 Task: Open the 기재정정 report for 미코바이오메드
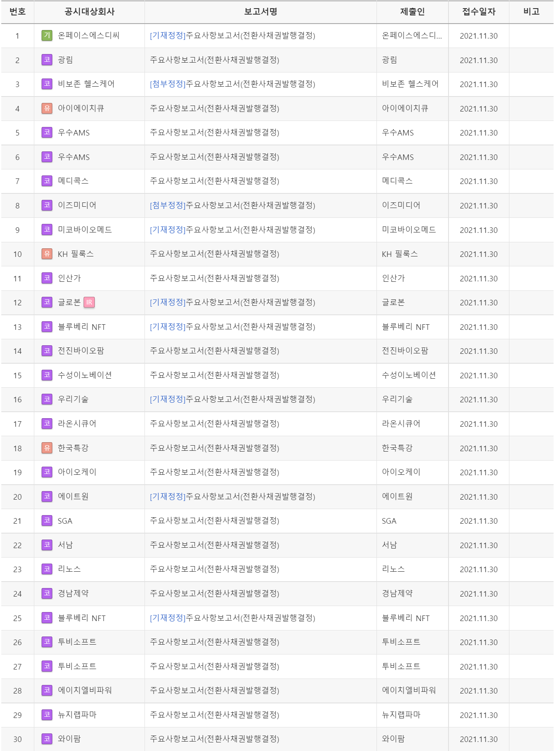pyautogui.click(x=232, y=229)
